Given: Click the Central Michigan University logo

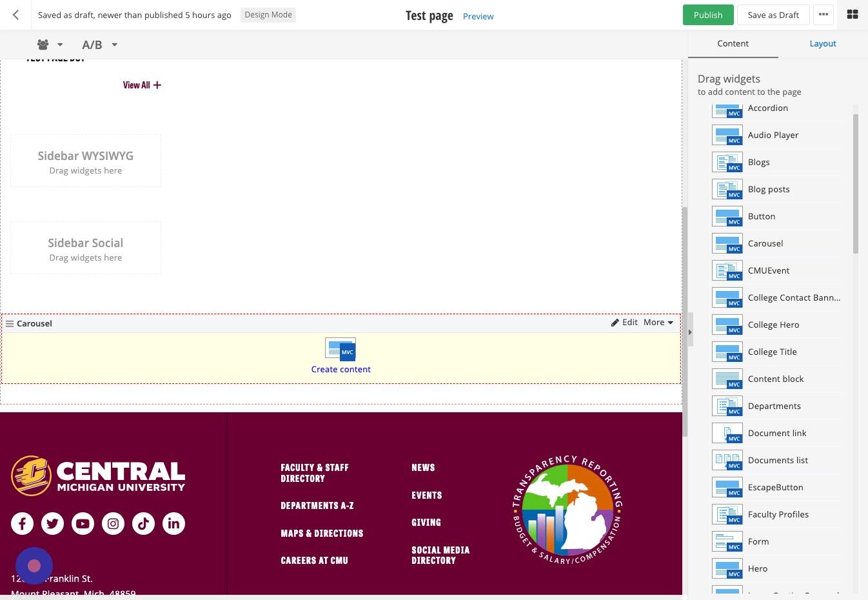Looking at the screenshot, I should click(x=98, y=476).
